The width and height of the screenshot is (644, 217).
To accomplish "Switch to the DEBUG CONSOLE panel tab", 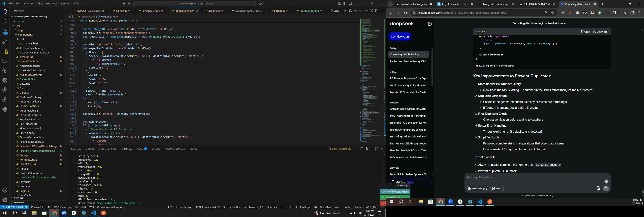I will 107,149.
